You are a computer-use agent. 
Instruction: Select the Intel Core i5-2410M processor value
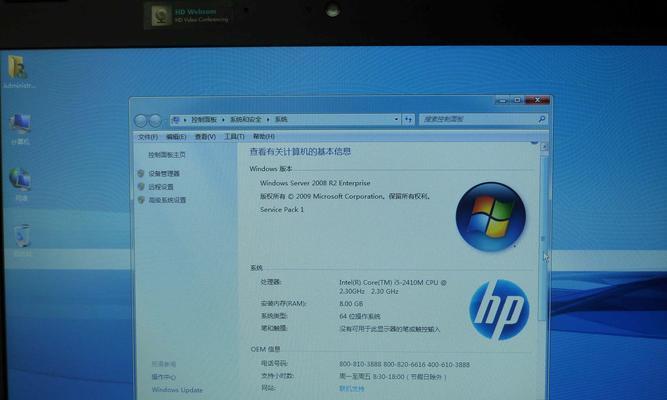392,287
